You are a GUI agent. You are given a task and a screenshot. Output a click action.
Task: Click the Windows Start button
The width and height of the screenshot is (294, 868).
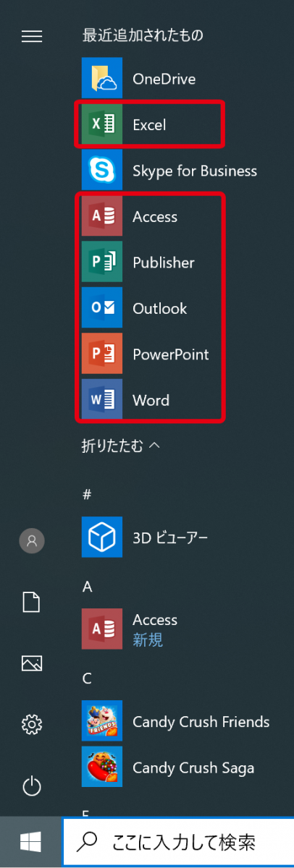(x=30, y=841)
